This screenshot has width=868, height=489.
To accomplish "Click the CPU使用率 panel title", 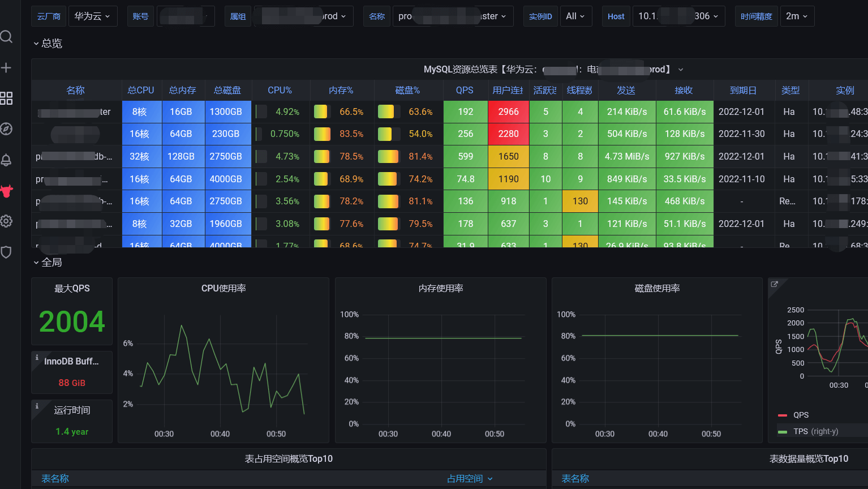I will (224, 289).
